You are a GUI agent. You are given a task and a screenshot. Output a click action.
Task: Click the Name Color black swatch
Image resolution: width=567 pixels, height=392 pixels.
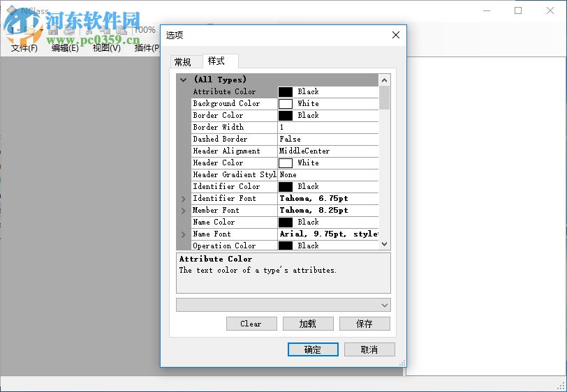pyautogui.click(x=286, y=223)
